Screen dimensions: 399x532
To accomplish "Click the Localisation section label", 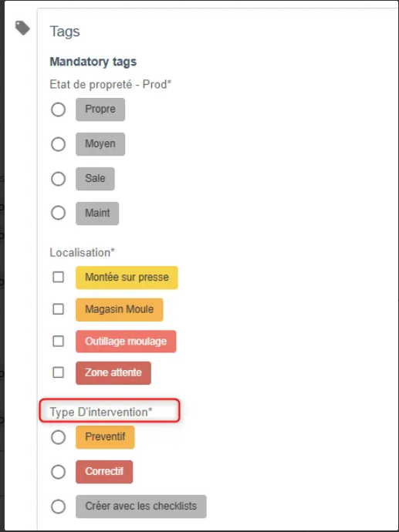I will (x=82, y=252).
